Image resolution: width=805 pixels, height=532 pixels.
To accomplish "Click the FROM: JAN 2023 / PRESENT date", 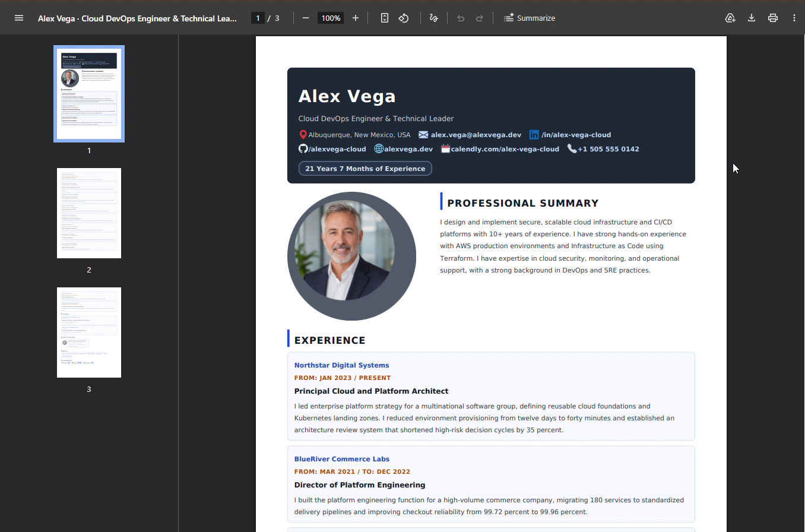I will (343, 378).
